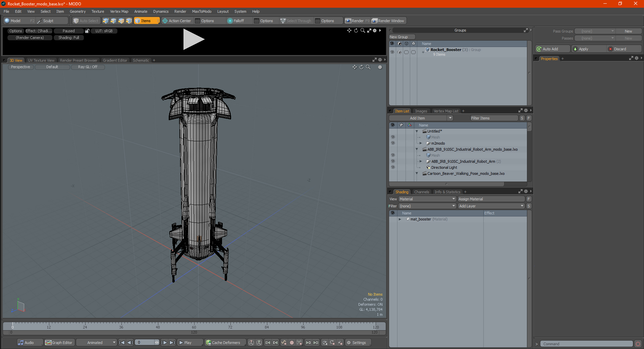Maximize the Groups panel
644x349 pixels.
click(x=526, y=30)
